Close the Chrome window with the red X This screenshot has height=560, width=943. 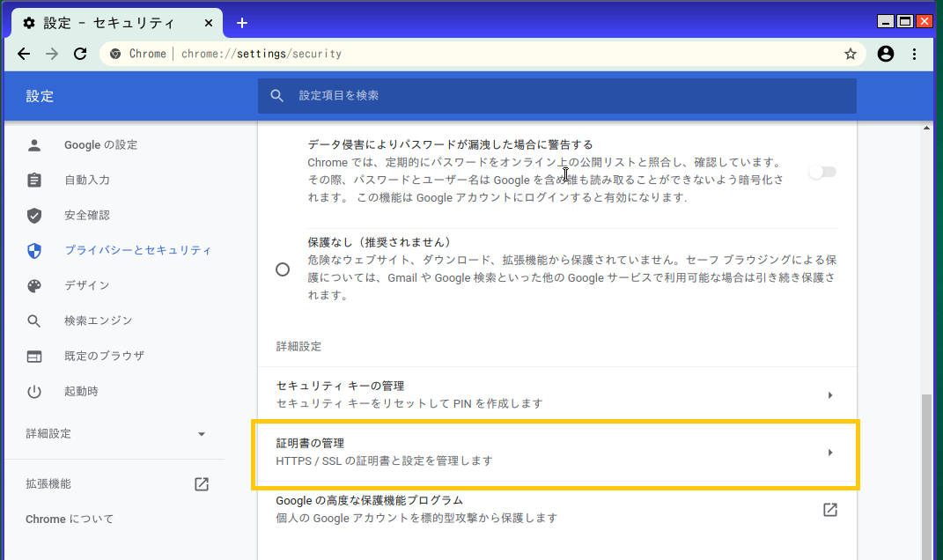click(x=924, y=22)
